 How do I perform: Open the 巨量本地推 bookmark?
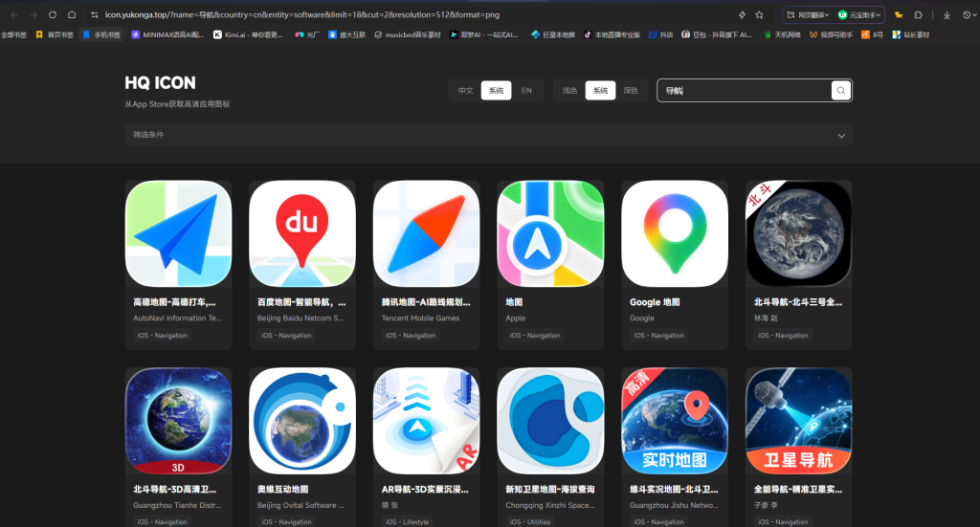click(x=553, y=35)
